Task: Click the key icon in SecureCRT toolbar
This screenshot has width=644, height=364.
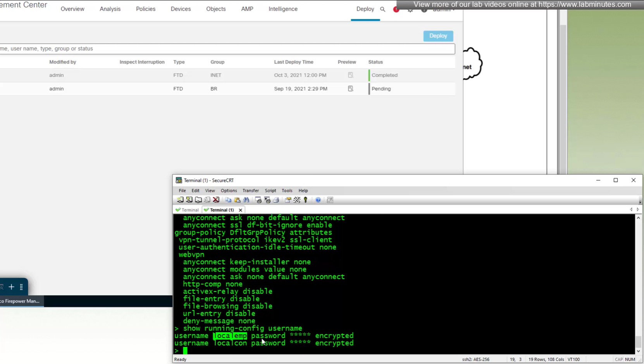Action: pyautogui.click(x=306, y=200)
